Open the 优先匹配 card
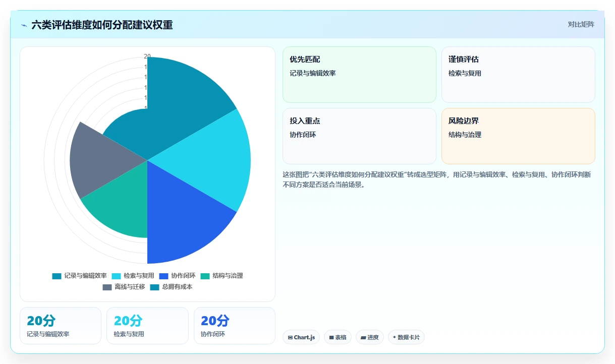 click(359, 75)
